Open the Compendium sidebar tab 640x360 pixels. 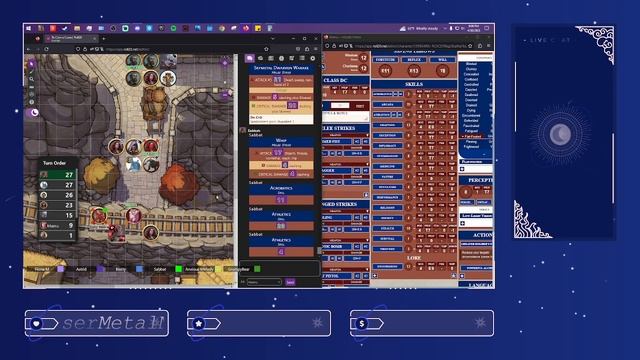click(x=281, y=58)
